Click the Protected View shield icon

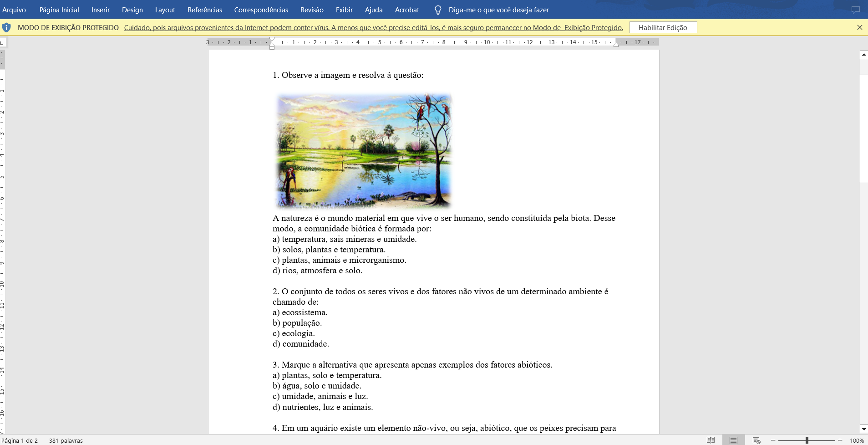click(6, 27)
